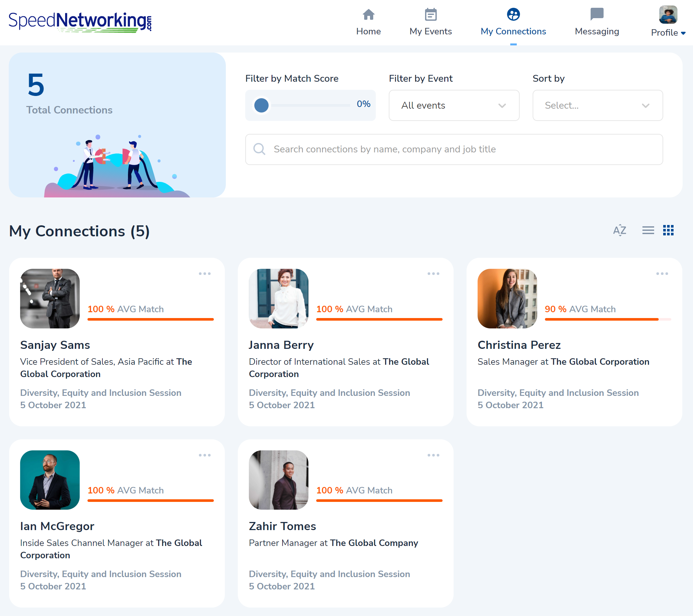Expand the All events filter dropdown
This screenshot has width=693, height=616.
pos(454,105)
